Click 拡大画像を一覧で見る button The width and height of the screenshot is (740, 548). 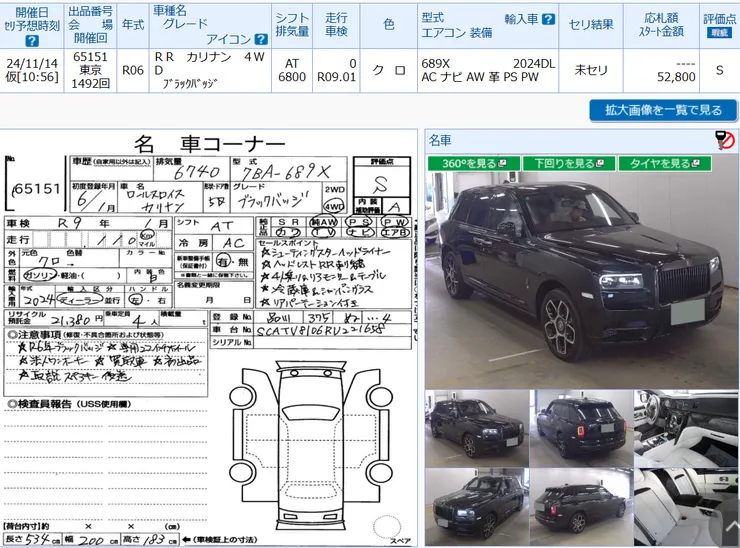point(663,110)
